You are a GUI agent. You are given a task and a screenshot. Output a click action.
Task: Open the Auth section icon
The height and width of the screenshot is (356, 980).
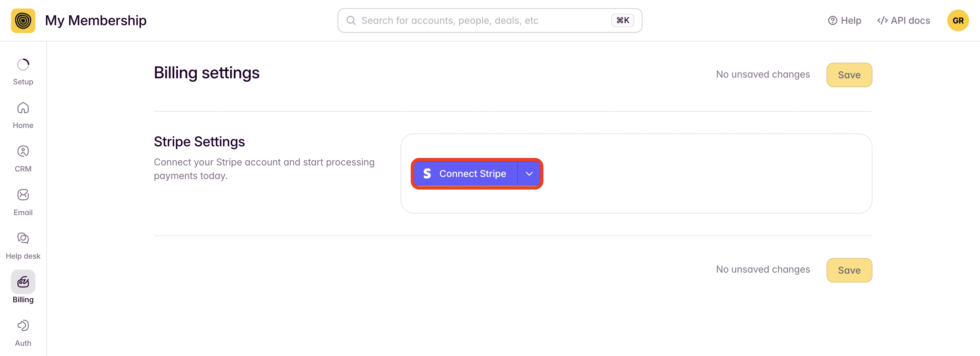pyautogui.click(x=23, y=326)
